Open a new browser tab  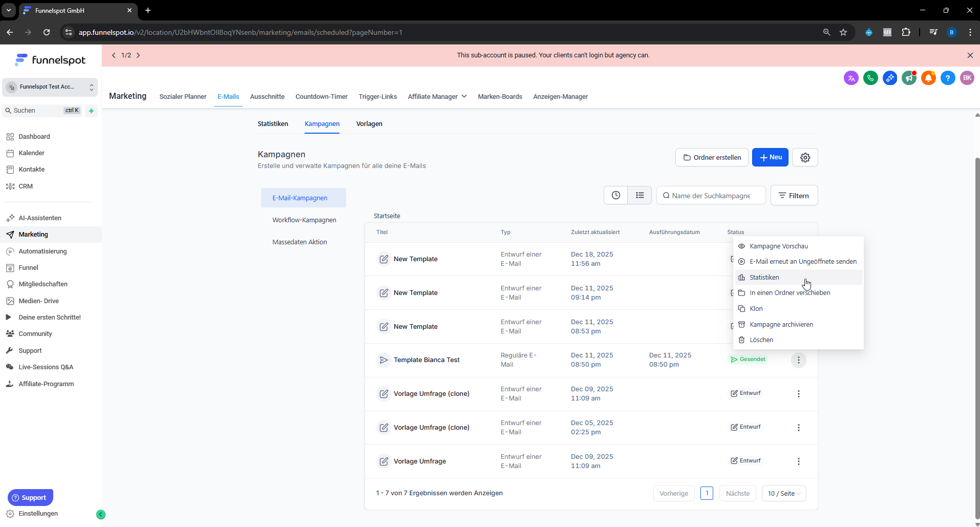148,10
